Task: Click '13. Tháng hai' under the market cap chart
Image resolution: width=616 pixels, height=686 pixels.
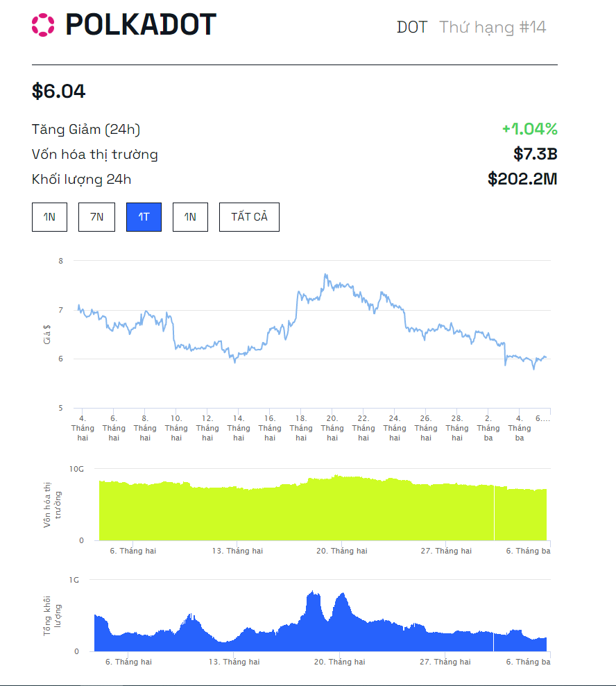Action: pyautogui.click(x=237, y=551)
